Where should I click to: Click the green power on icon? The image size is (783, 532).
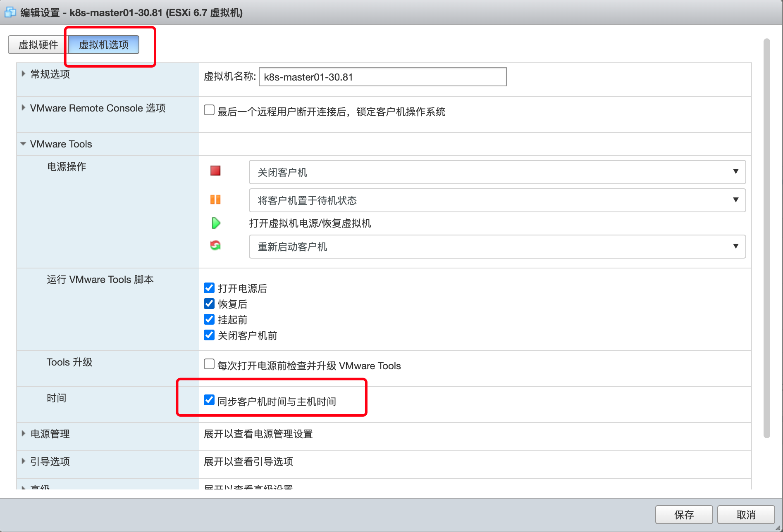tap(215, 223)
